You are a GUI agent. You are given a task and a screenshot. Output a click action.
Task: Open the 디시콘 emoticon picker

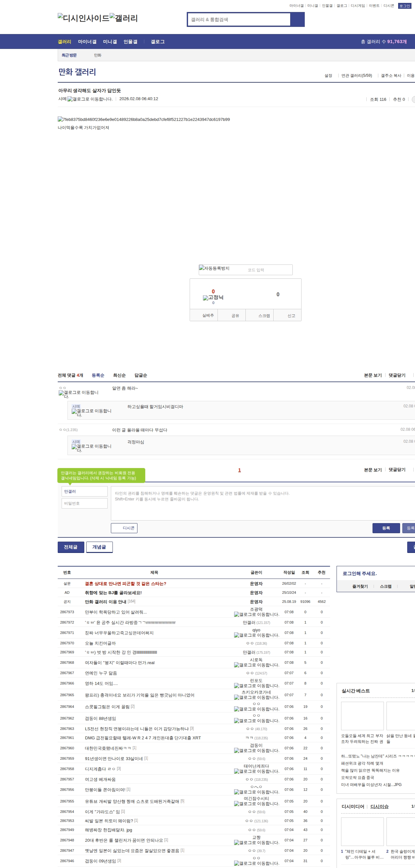(x=124, y=528)
